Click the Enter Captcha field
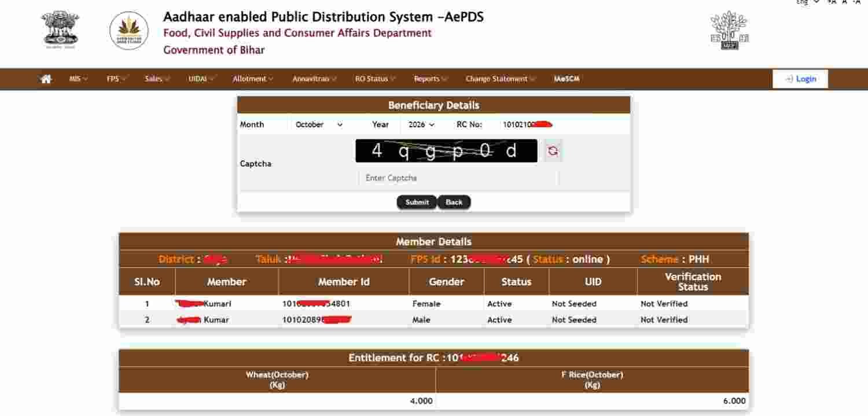The height and width of the screenshot is (416, 868). (x=458, y=178)
